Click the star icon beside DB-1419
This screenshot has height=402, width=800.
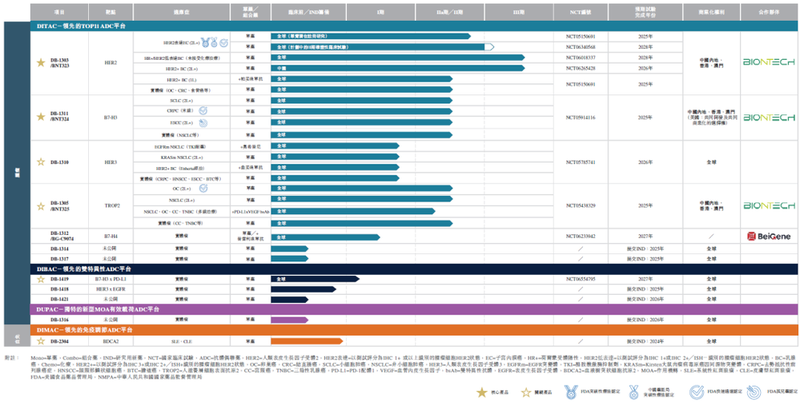pos(41,280)
